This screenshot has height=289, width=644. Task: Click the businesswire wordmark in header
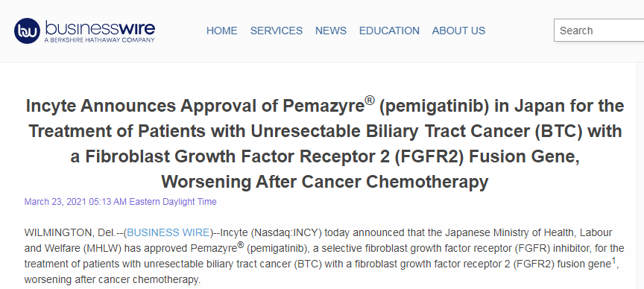pos(100,28)
